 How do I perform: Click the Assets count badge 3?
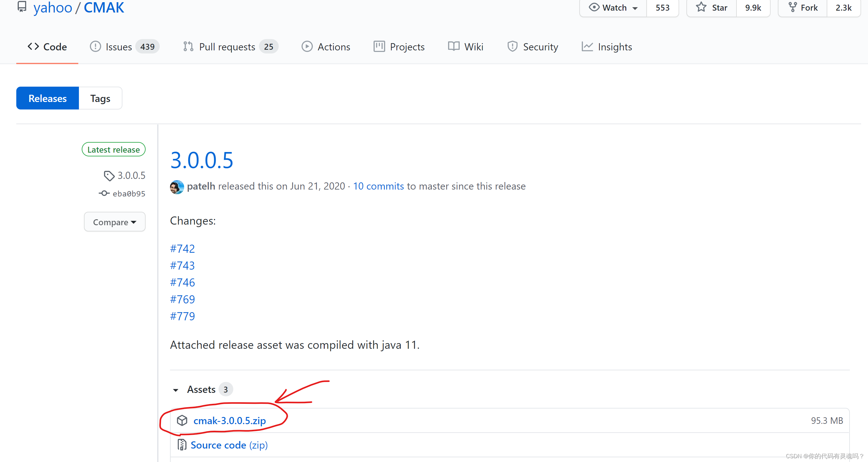226,389
